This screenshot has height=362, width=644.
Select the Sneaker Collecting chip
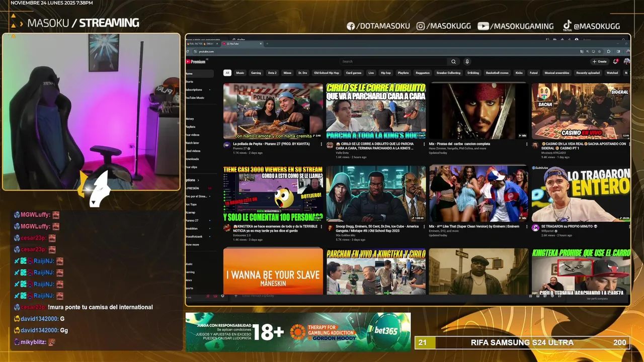pos(448,73)
